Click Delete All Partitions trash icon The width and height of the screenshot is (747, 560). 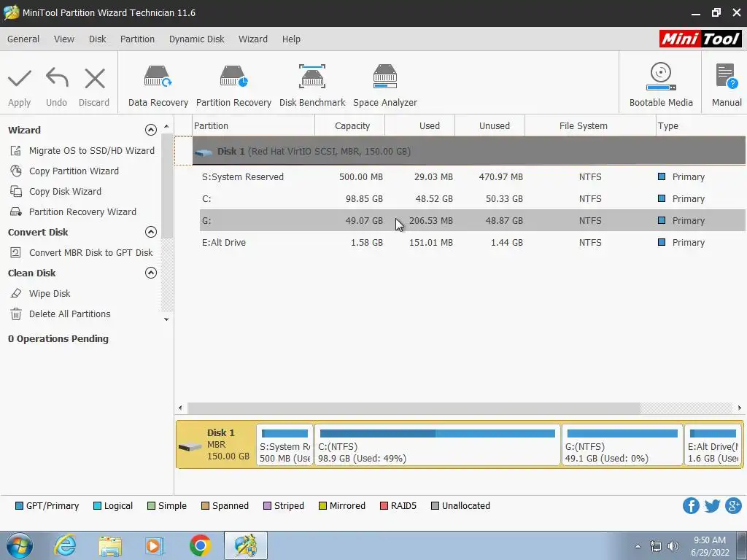pos(16,314)
